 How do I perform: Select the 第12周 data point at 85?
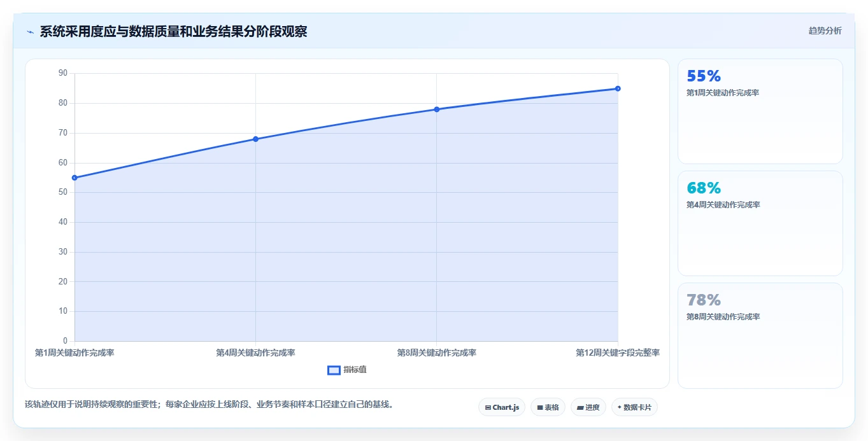(x=618, y=88)
